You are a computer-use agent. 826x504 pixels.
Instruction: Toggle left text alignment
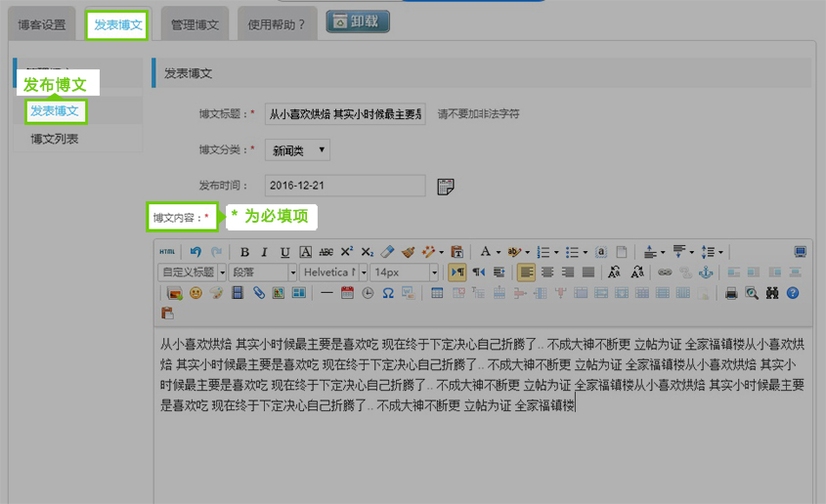(x=526, y=273)
